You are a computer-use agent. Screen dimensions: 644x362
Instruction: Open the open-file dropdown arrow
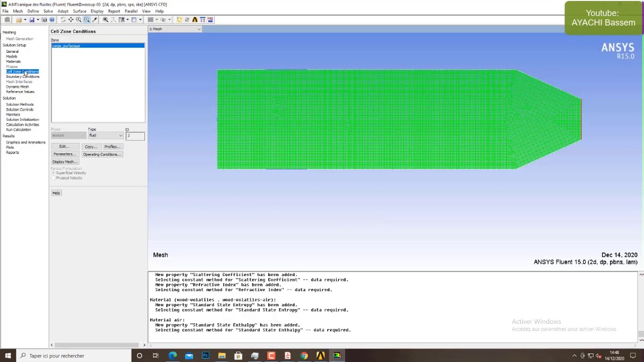pos(25,20)
